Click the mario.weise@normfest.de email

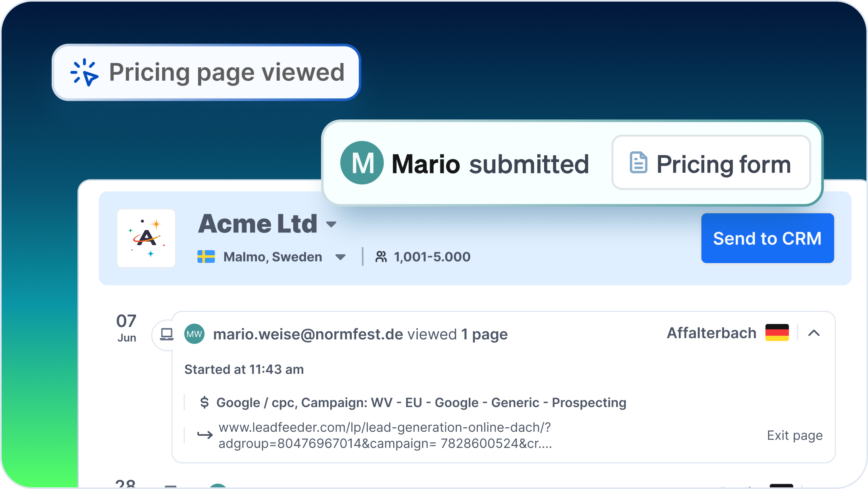click(308, 334)
